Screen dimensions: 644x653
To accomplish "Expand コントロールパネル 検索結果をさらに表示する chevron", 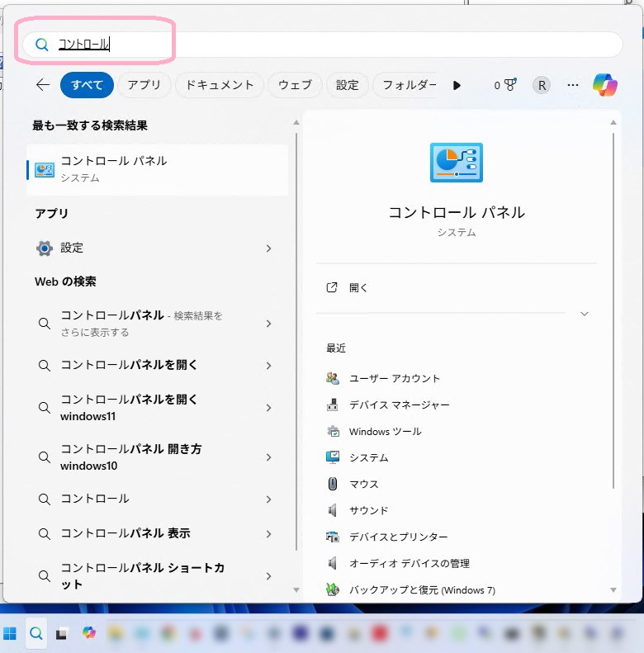I will coord(268,324).
